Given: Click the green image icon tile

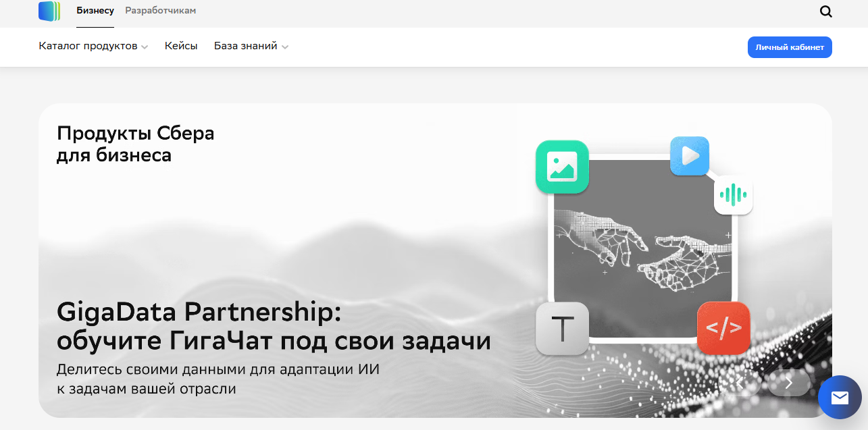Looking at the screenshot, I should click(x=562, y=167).
